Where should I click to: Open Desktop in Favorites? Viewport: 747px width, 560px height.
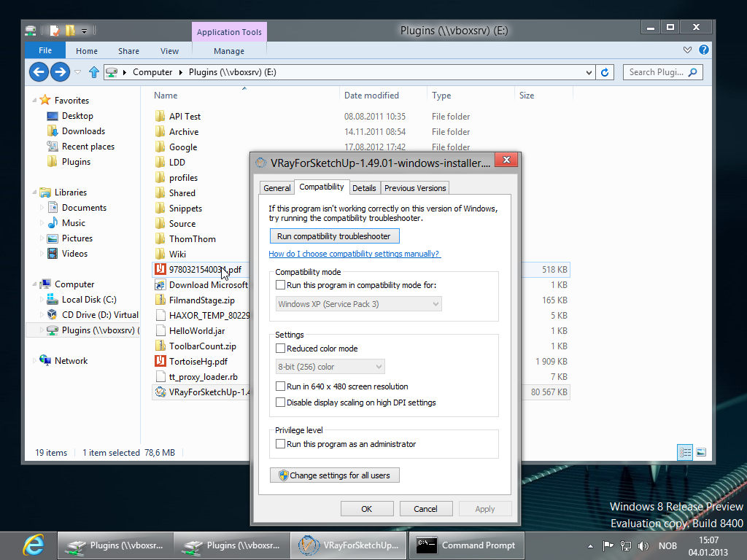tap(77, 116)
